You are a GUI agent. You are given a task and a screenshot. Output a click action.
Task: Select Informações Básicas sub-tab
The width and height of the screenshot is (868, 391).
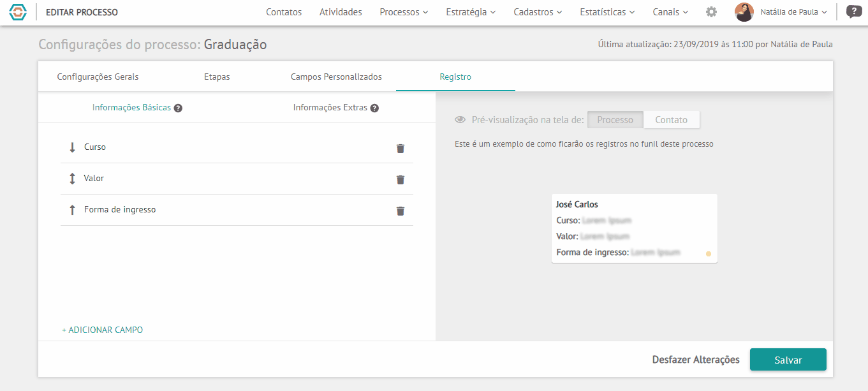point(131,108)
